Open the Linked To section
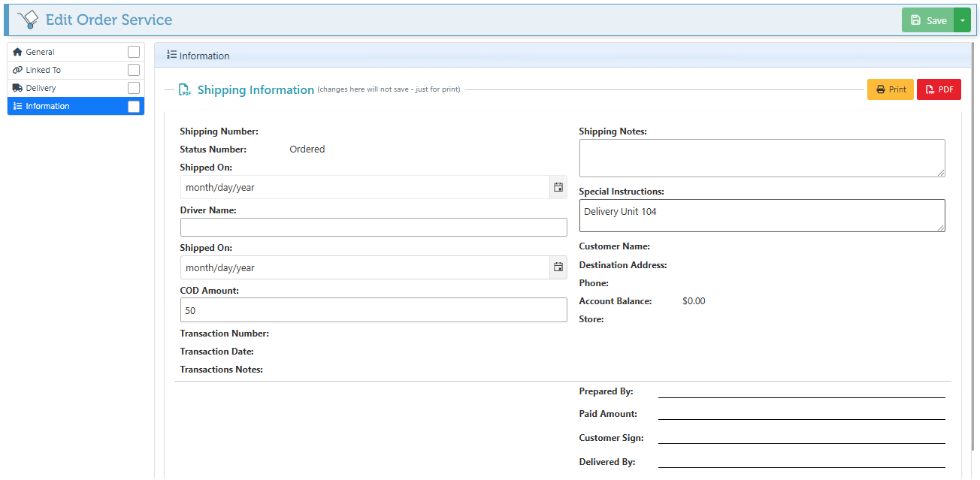The width and height of the screenshot is (980, 480). point(44,70)
